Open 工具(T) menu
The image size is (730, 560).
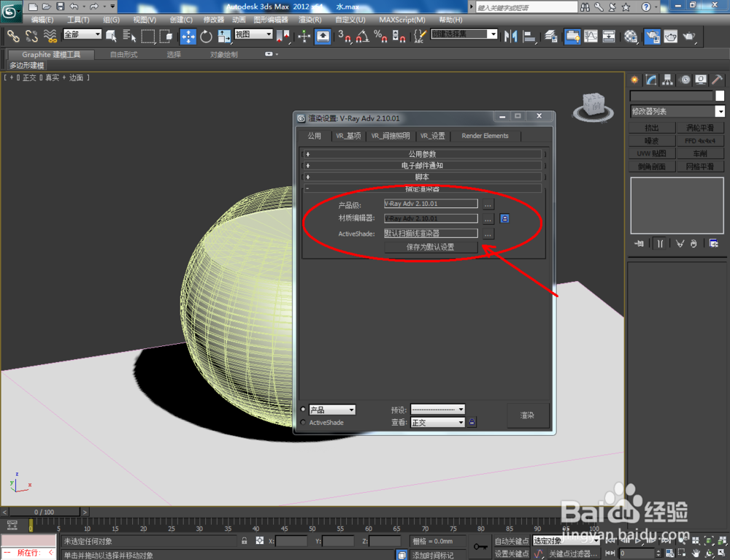tap(78, 20)
